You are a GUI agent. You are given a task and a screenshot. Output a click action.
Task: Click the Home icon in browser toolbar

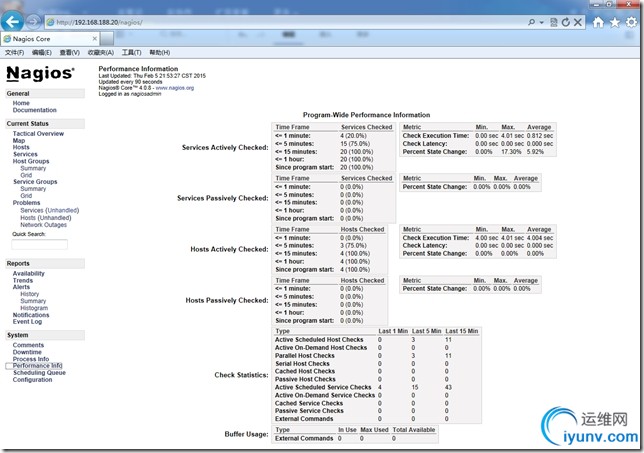pyautogui.click(x=598, y=22)
